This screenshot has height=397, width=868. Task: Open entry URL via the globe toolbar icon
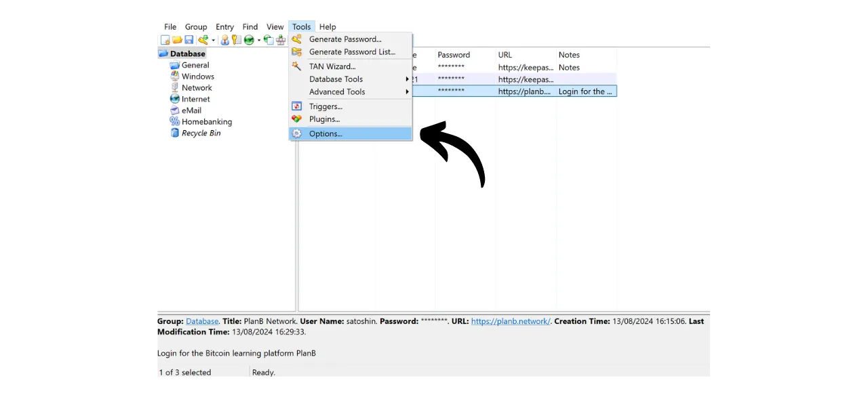point(249,40)
